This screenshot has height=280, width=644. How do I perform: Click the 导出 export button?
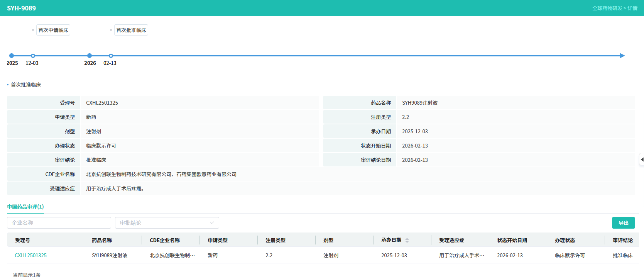click(623, 223)
